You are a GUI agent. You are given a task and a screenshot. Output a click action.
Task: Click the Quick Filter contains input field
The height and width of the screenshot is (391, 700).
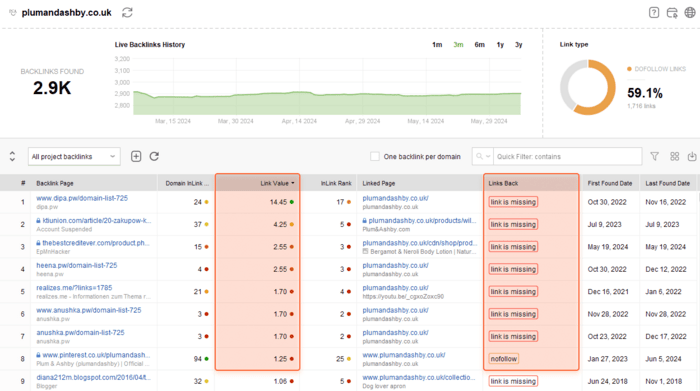(567, 157)
